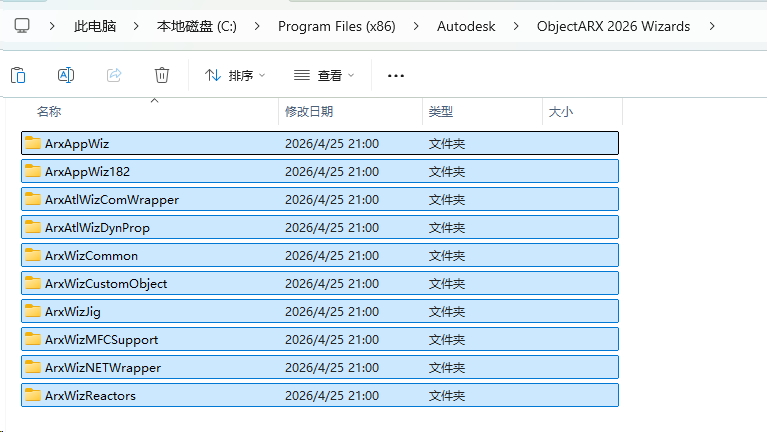
Task: Click folder icon of ArxWizNETWrapper
Action: (x=33, y=366)
